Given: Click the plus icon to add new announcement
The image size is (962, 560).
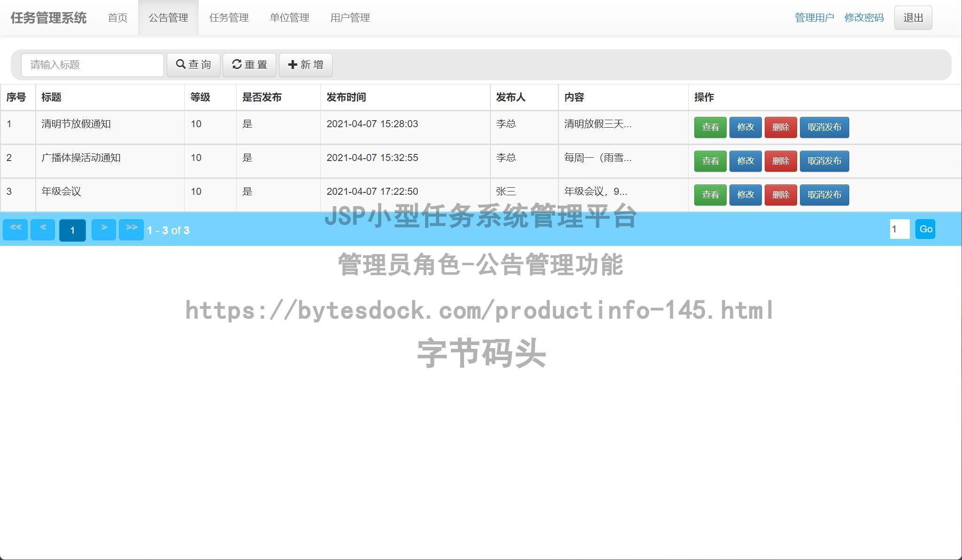Looking at the screenshot, I should coord(293,64).
